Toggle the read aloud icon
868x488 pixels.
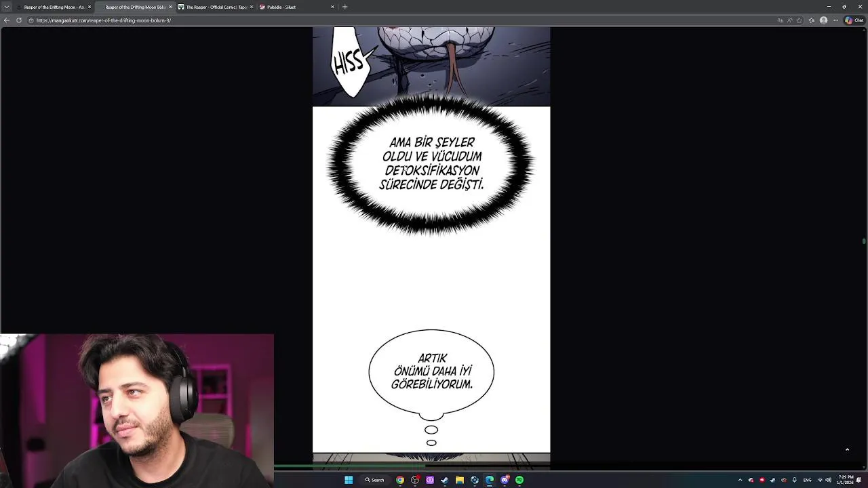point(790,20)
